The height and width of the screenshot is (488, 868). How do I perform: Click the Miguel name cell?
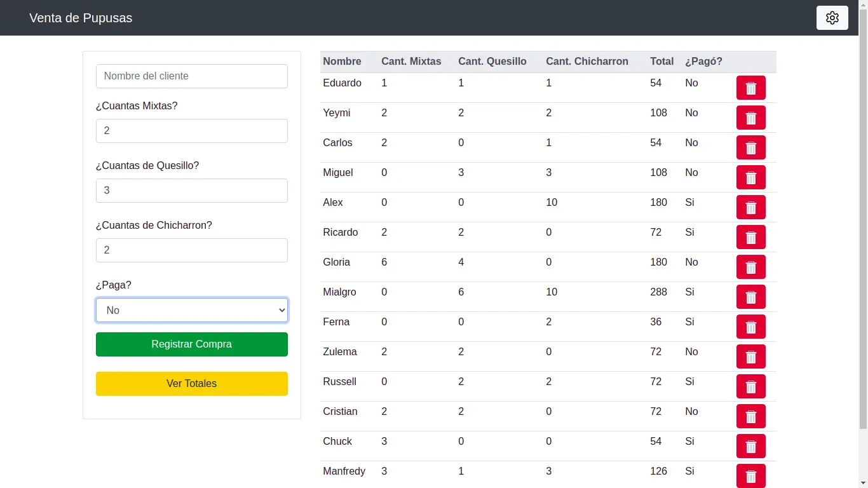[x=338, y=173]
